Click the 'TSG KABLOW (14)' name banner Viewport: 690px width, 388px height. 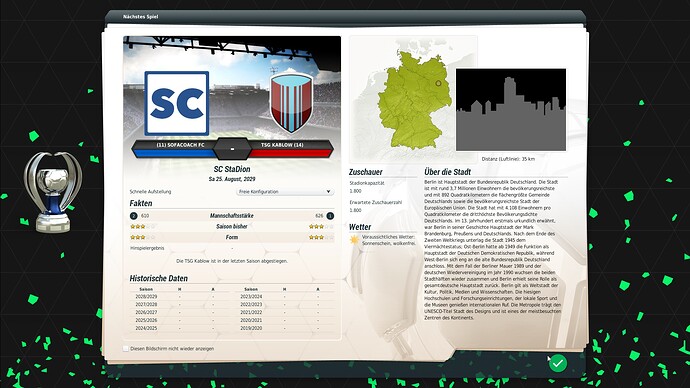tap(282, 145)
